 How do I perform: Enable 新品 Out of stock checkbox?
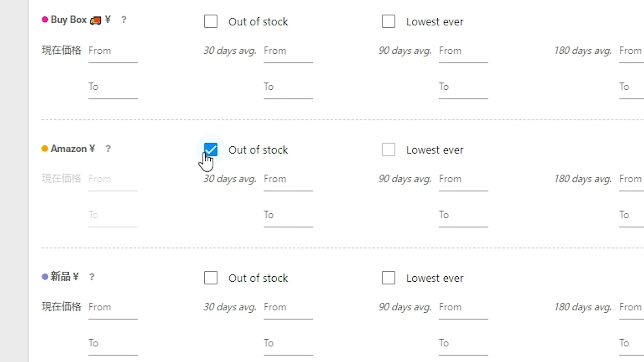pyautogui.click(x=211, y=278)
